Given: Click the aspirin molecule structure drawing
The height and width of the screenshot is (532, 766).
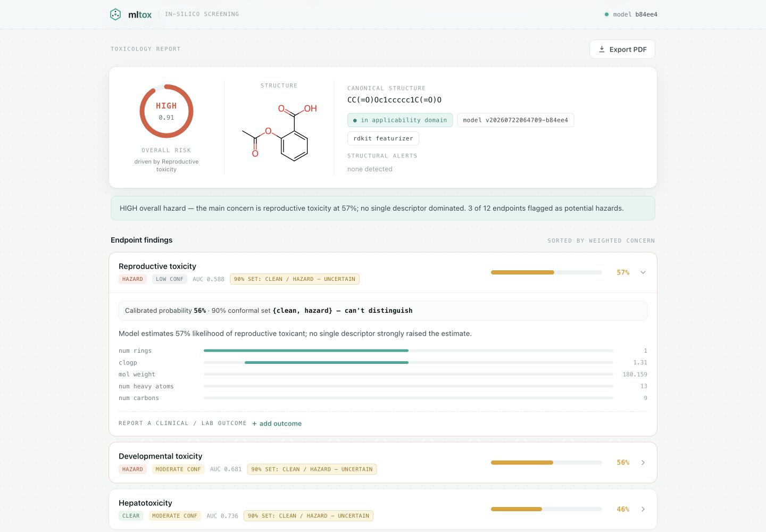Looking at the screenshot, I should tap(279, 131).
